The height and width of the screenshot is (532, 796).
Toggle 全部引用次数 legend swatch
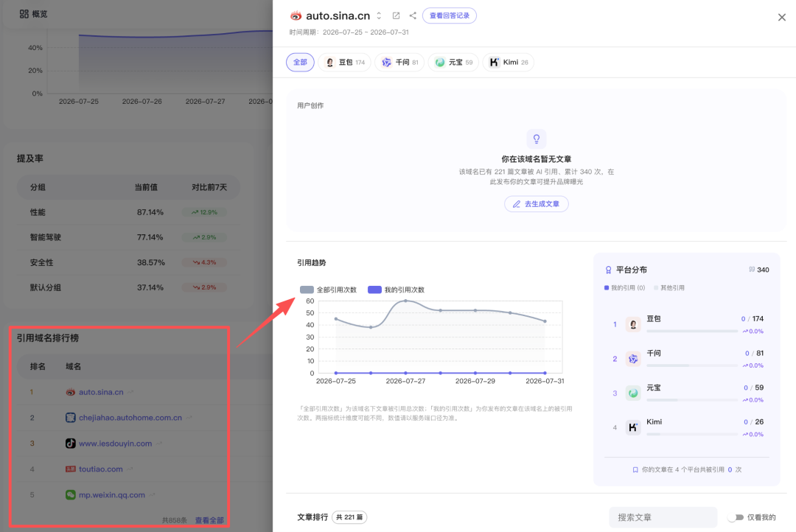pyautogui.click(x=307, y=290)
